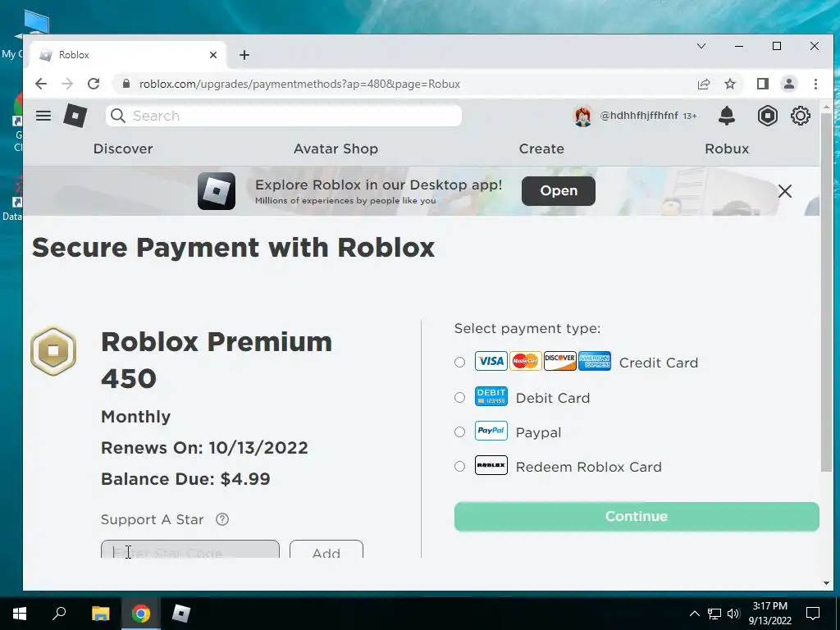Open File Explorer from taskbar
Image resolution: width=840 pixels, height=630 pixels.
coord(100,614)
